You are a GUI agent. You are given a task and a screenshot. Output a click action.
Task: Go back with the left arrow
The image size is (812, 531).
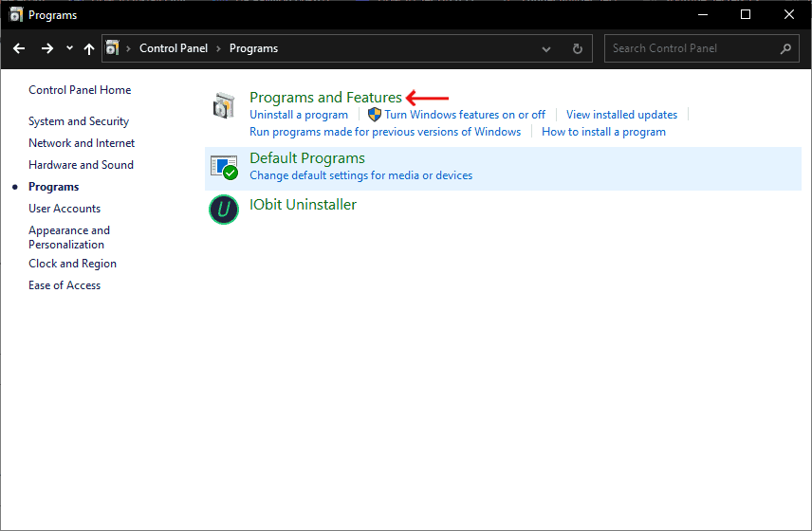tap(19, 48)
